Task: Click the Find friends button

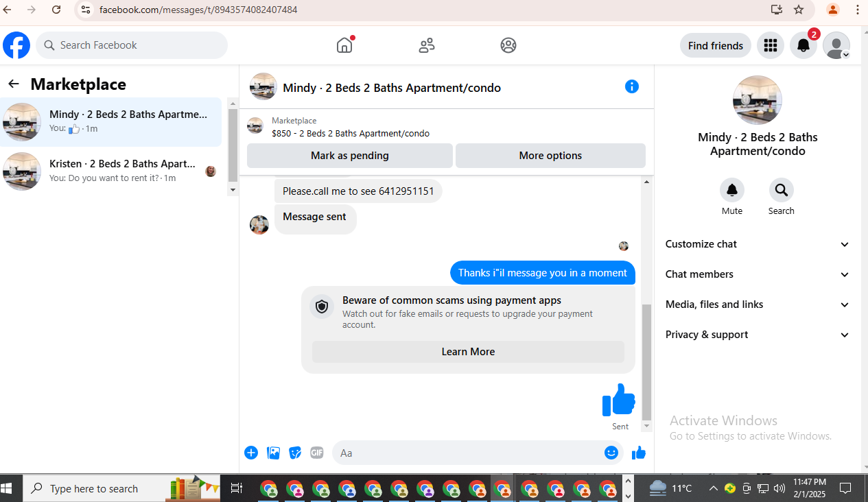Action: point(716,45)
